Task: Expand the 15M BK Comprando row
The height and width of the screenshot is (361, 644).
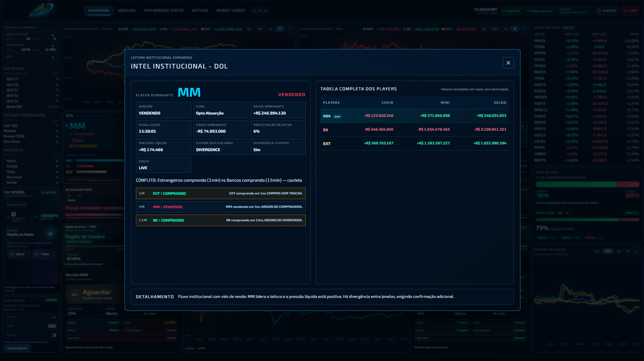Action: click(x=220, y=220)
